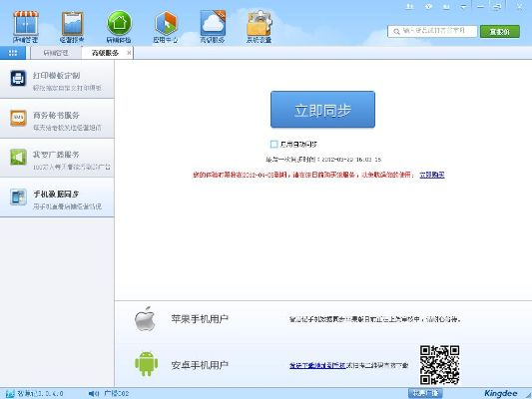Click the last sync time text
532x399 pixels.
point(323,159)
